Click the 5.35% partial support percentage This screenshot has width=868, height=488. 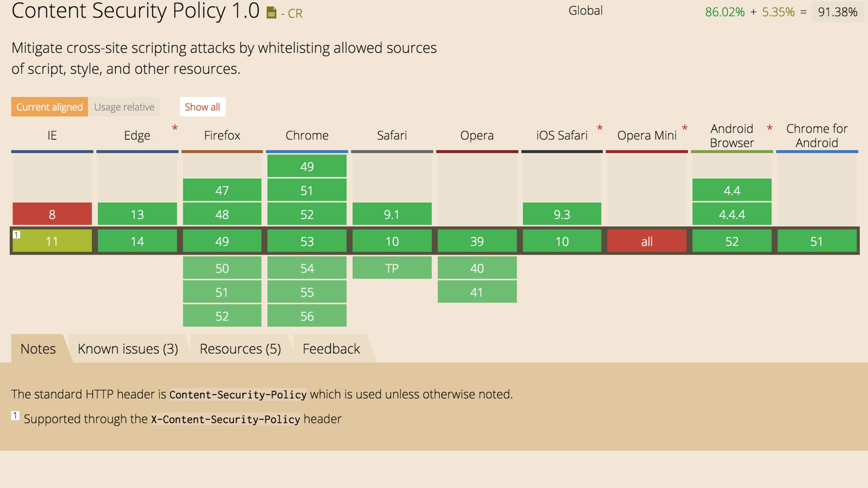(x=778, y=12)
